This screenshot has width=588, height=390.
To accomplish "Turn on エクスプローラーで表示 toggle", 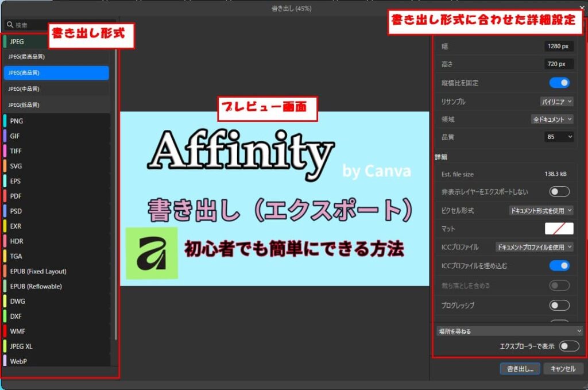I will click(569, 346).
